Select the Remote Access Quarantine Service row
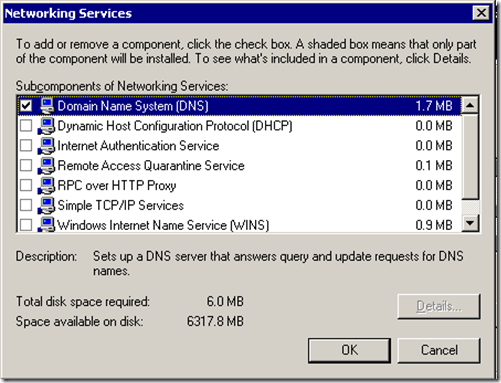The width and height of the screenshot is (501, 383). pyautogui.click(x=239, y=166)
